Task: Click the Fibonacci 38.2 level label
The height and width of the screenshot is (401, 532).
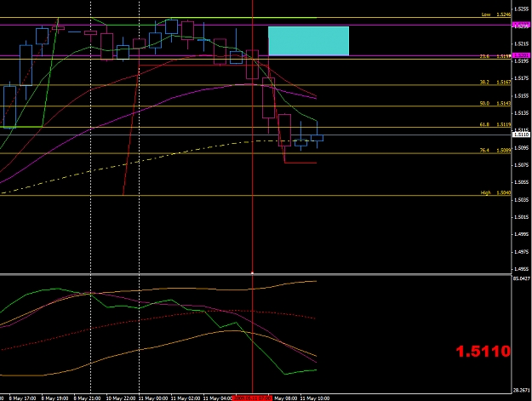Action: click(x=495, y=82)
